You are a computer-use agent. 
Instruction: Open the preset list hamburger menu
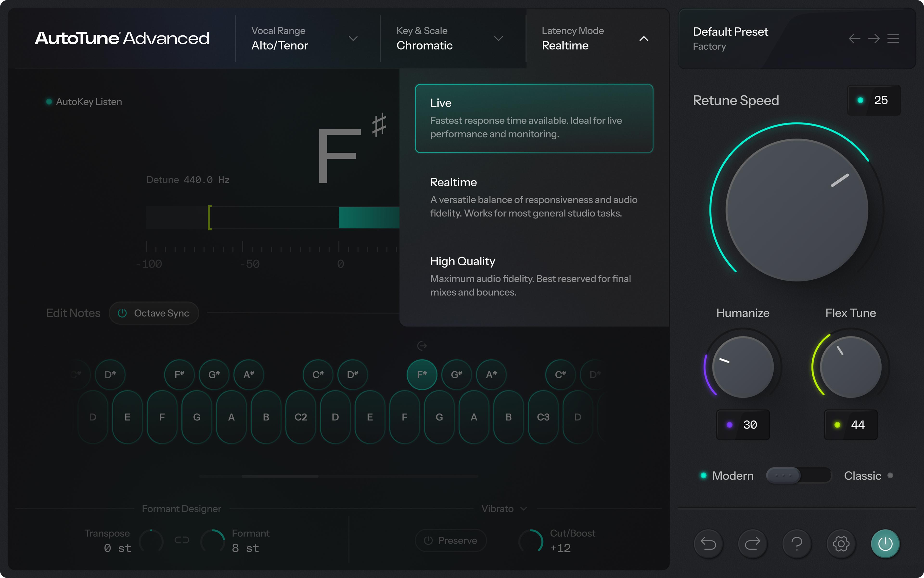point(893,39)
